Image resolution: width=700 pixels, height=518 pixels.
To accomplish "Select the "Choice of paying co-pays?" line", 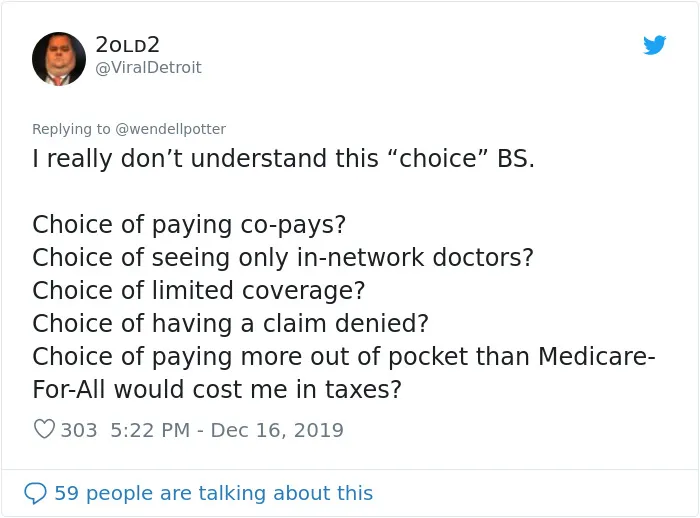I will [x=189, y=224].
